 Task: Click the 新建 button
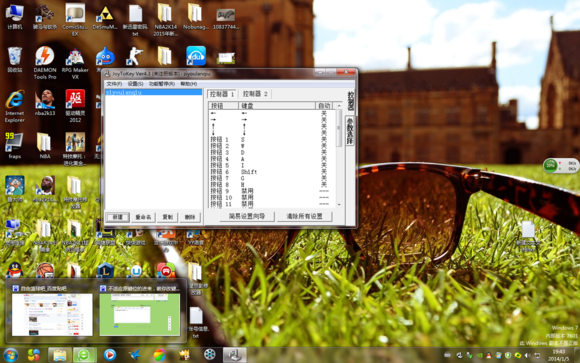[x=118, y=217]
